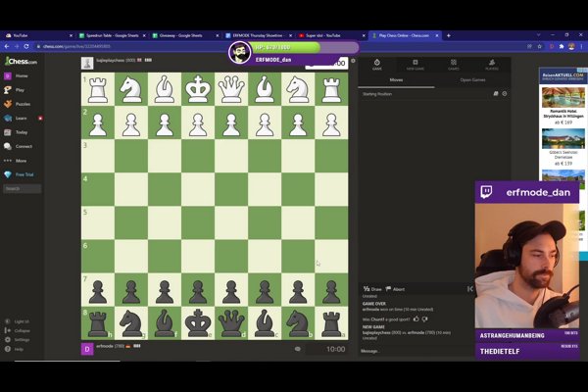The image size is (588, 392).
Task: Open browser profile avatar
Action: (x=571, y=46)
